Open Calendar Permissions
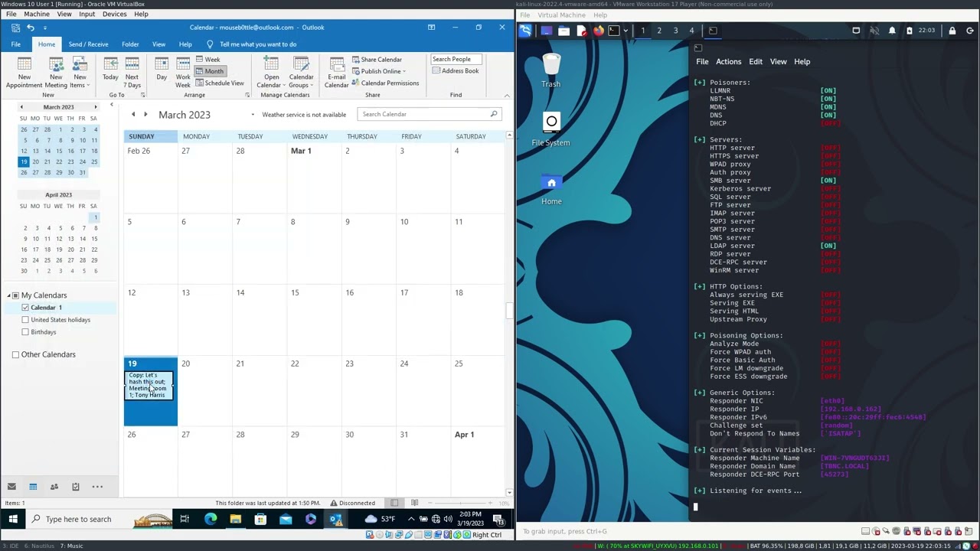 pyautogui.click(x=385, y=83)
